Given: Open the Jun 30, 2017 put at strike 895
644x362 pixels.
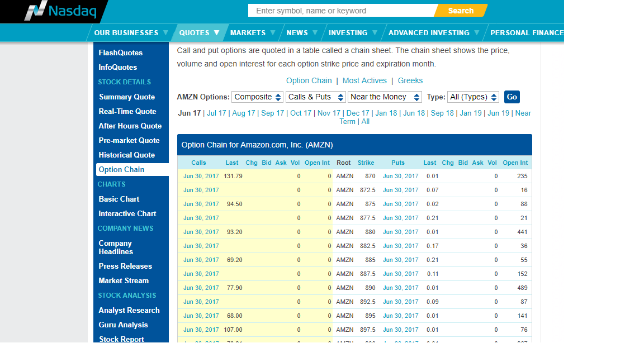Looking at the screenshot, I should (401, 316).
